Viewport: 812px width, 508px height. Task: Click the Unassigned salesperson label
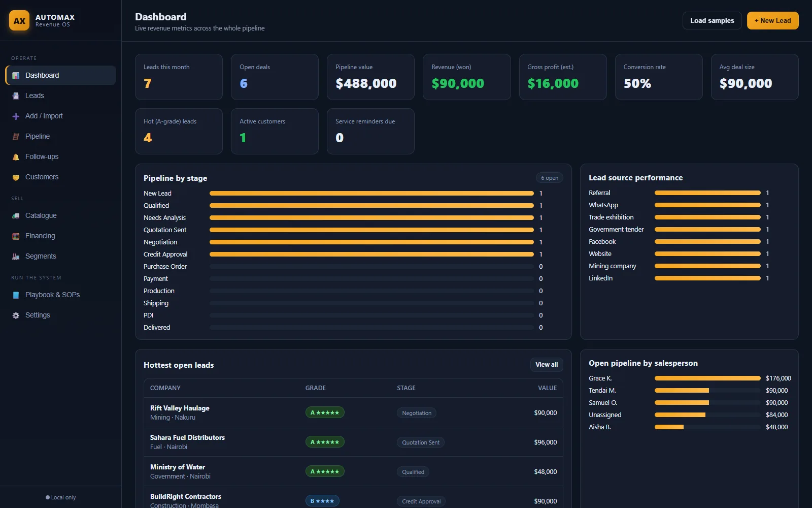[605, 415]
